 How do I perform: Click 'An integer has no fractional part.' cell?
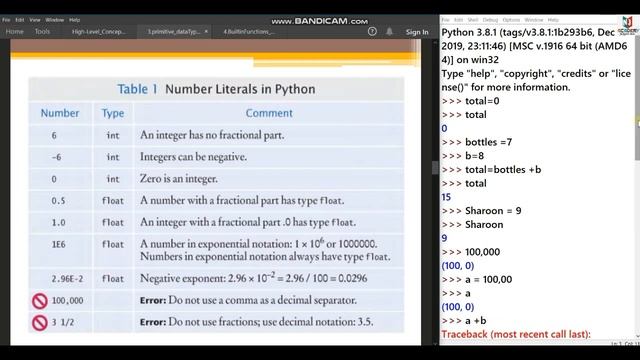212,135
